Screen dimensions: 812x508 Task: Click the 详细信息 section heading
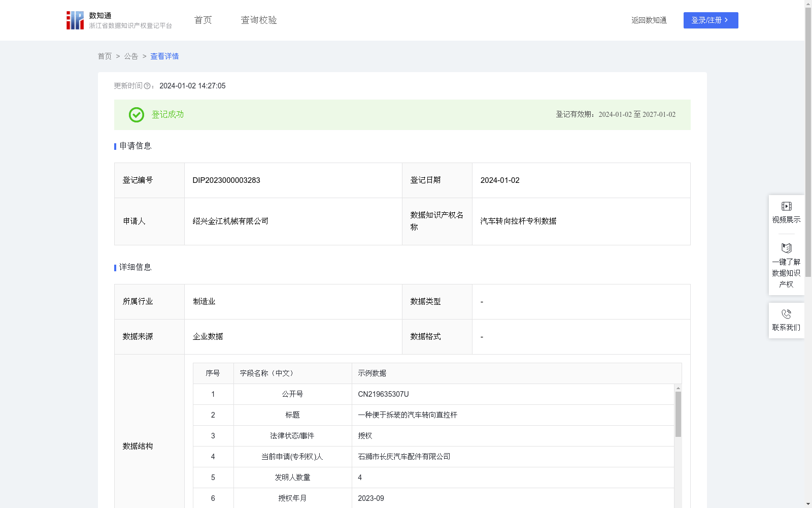[x=135, y=268]
